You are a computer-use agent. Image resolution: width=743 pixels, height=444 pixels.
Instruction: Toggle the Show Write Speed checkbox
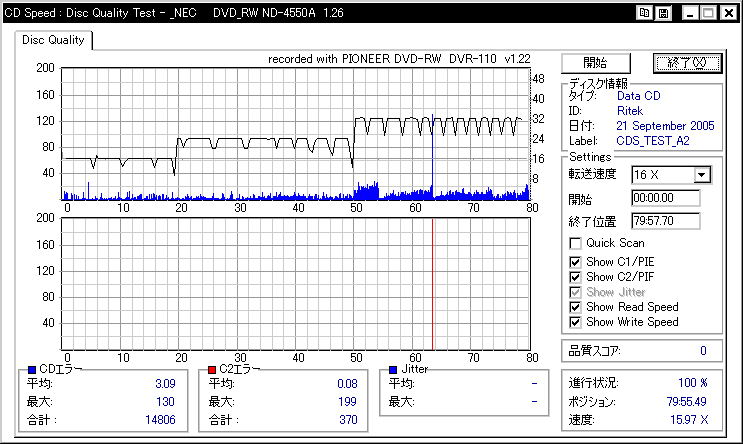tap(575, 322)
